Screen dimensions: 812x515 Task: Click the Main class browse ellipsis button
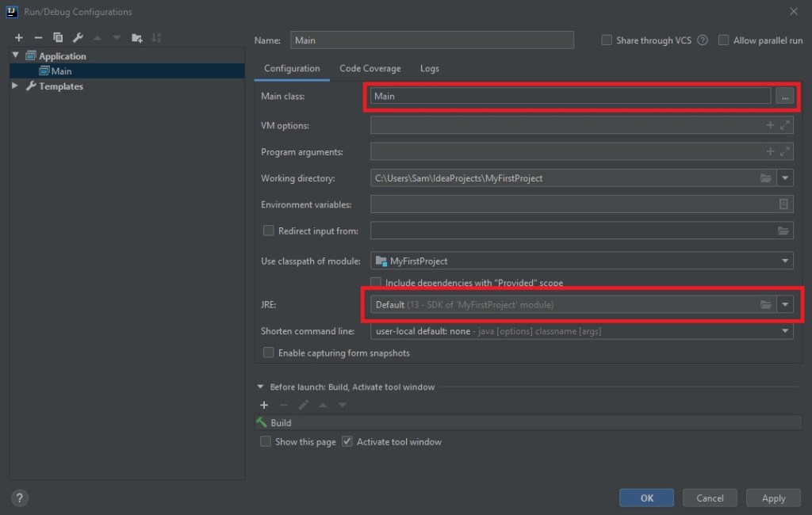pos(784,96)
